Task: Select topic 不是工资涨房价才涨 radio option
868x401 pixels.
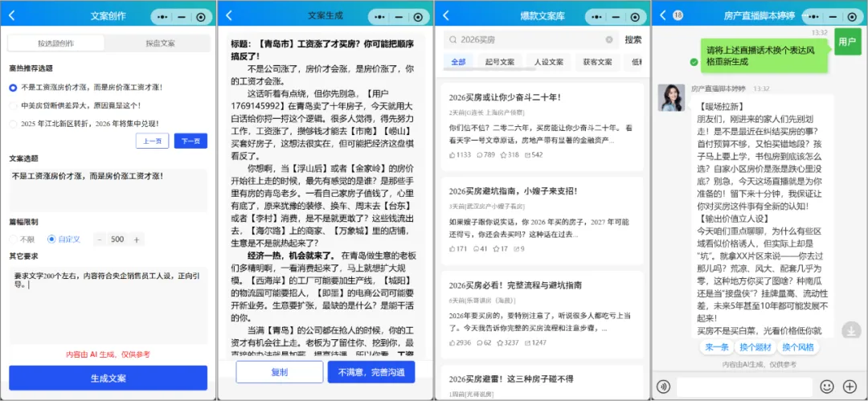Action: [x=14, y=88]
